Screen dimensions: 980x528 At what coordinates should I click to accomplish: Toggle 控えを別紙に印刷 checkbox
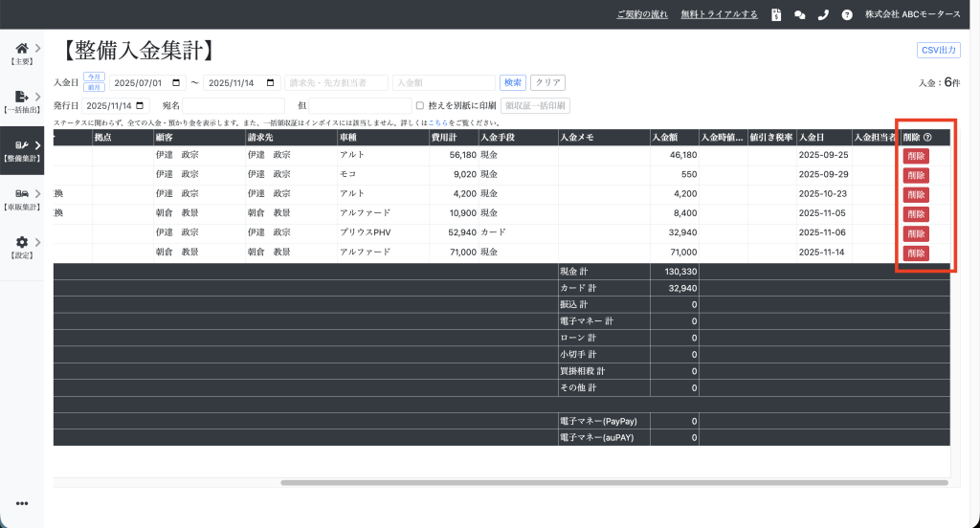pos(419,105)
